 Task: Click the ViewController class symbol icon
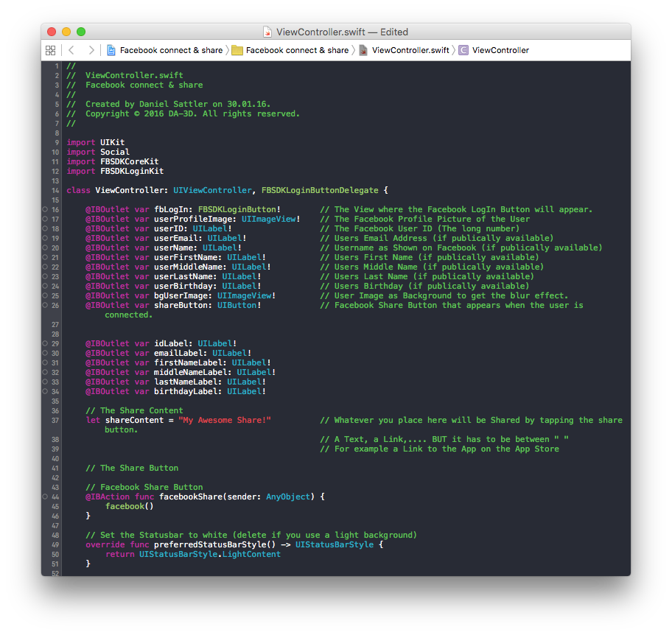click(463, 51)
